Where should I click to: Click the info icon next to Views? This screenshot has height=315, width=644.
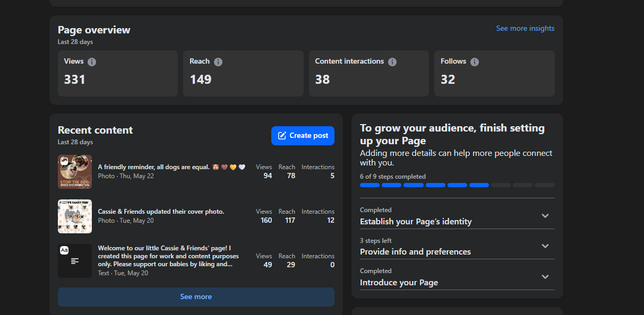coord(92,62)
